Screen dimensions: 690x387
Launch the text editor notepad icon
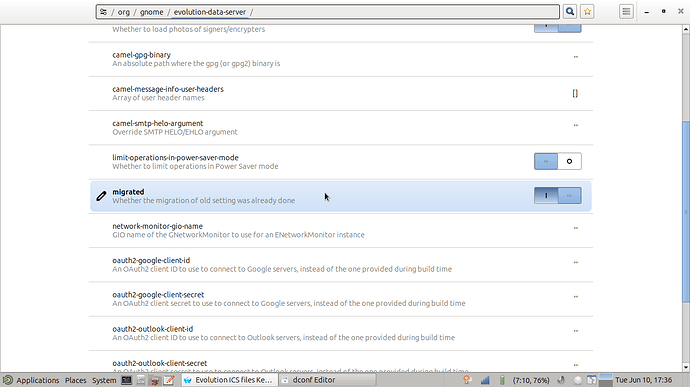tap(169, 380)
